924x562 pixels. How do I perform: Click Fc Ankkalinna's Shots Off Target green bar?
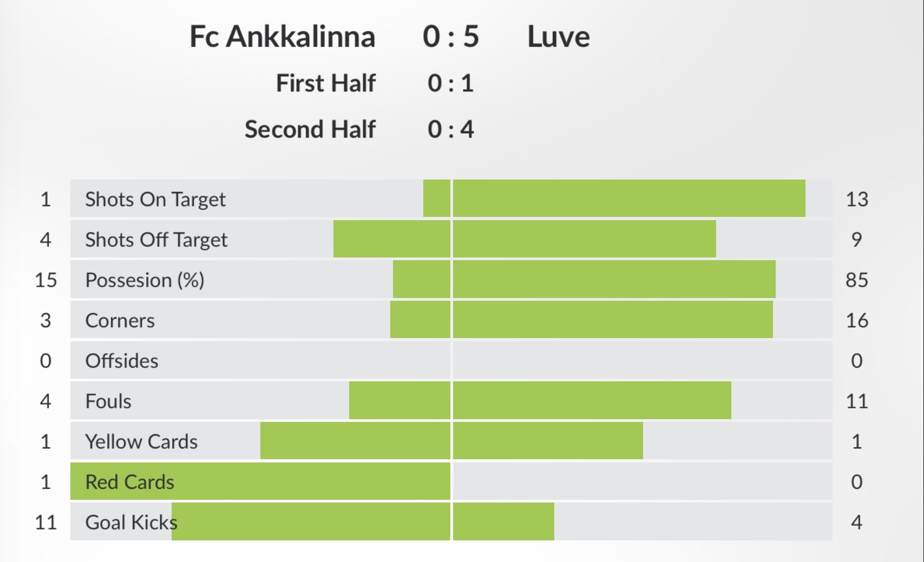pyautogui.click(x=391, y=239)
